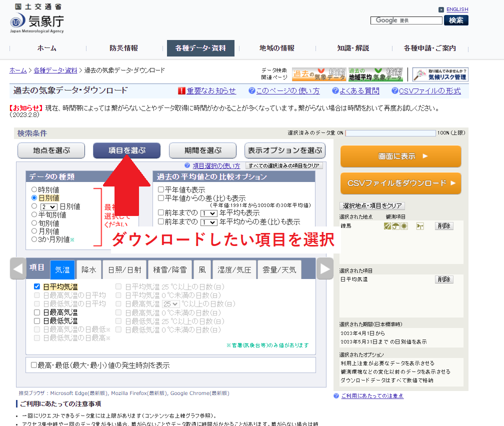Viewport: 504px width, 426px height.
Task: Go to the 地点を選ぶ step
Action: pos(51,150)
